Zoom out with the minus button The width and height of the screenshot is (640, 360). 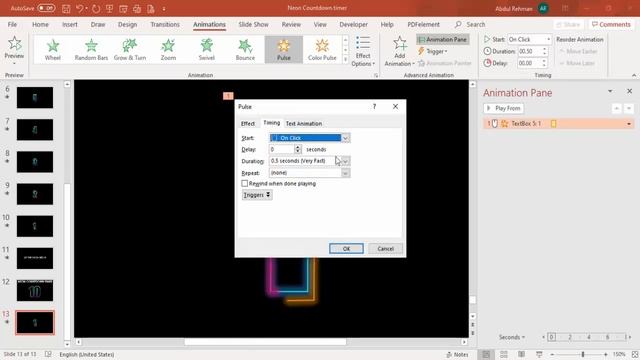point(552,354)
